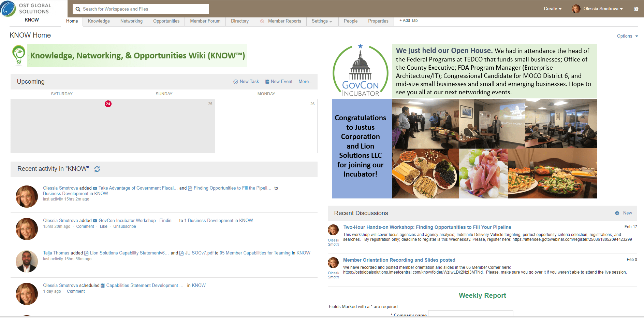
Task: Open the Properties tab
Action: pyautogui.click(x=378, y=21)
